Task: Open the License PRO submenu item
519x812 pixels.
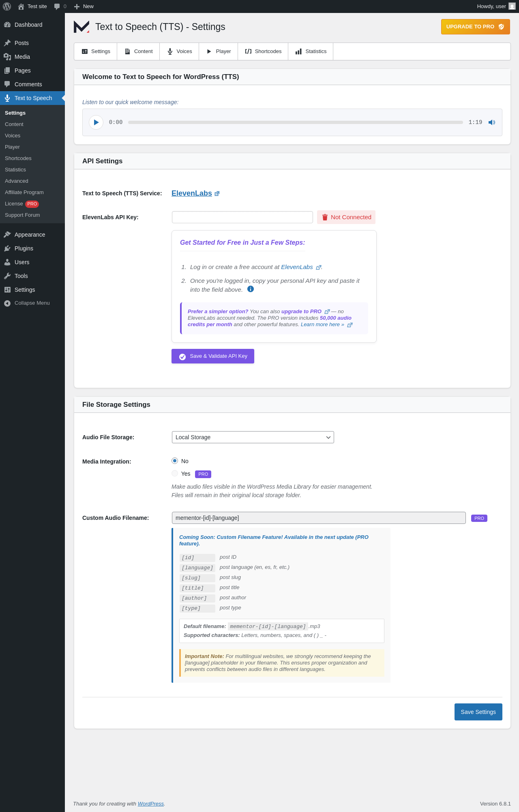Action: click(22, 204)
